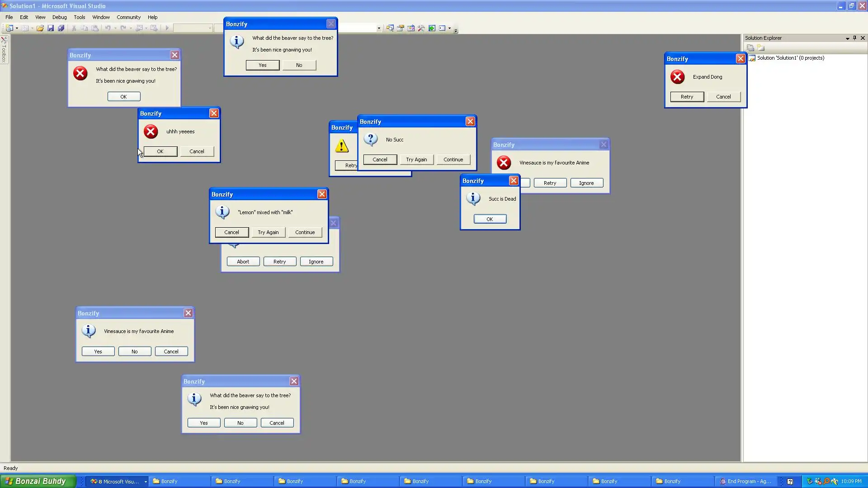Toggle Solution Explorer auto-hide pin
The image size is (868, 488).
[x=854, y=38]
